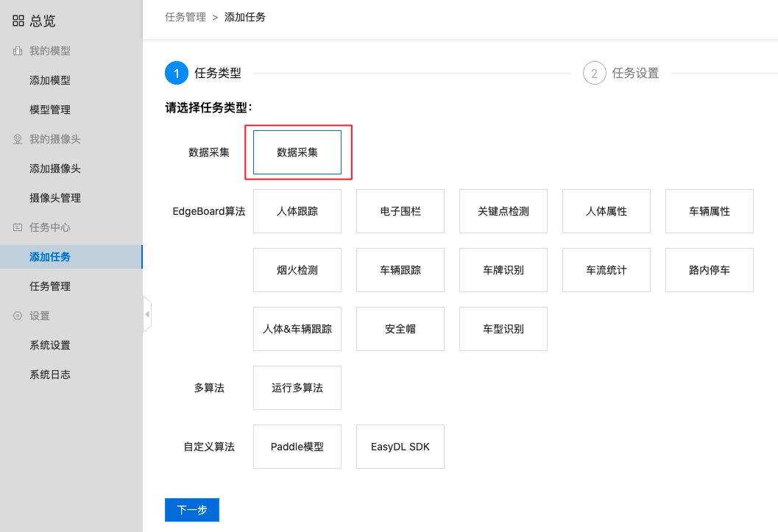Open 模型管理 in the sidebar
The height and width of the screenshot is (532, 778).
coord(49,110)
